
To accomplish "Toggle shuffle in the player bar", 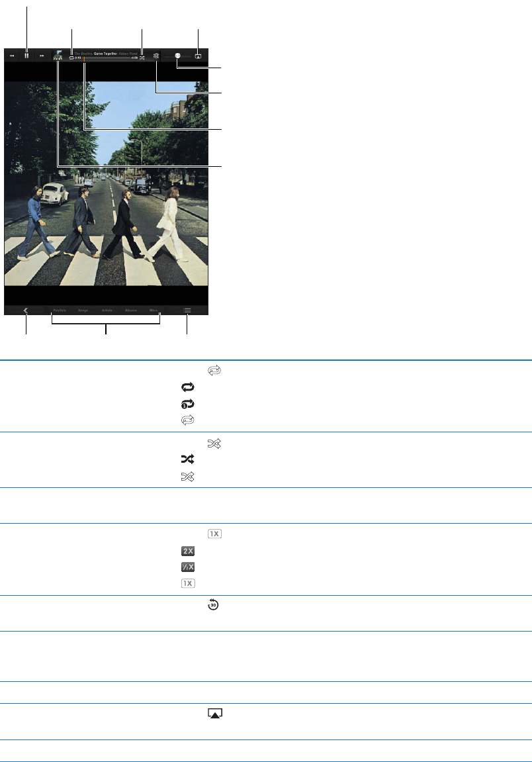I will [142, 58].
